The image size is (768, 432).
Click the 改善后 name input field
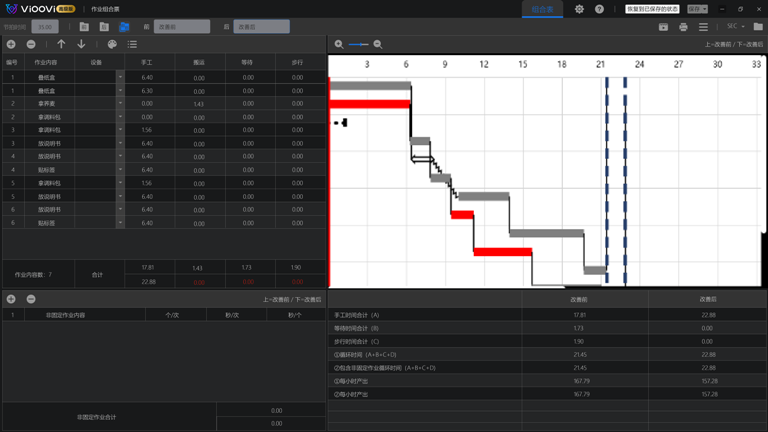(x=262, y=27)
